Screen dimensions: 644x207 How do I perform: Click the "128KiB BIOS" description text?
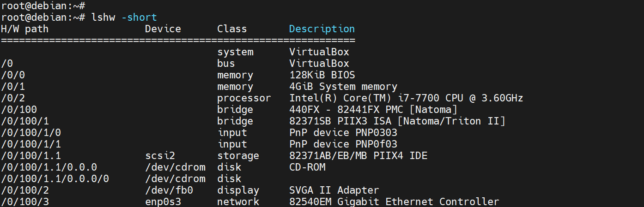point(322,75)
